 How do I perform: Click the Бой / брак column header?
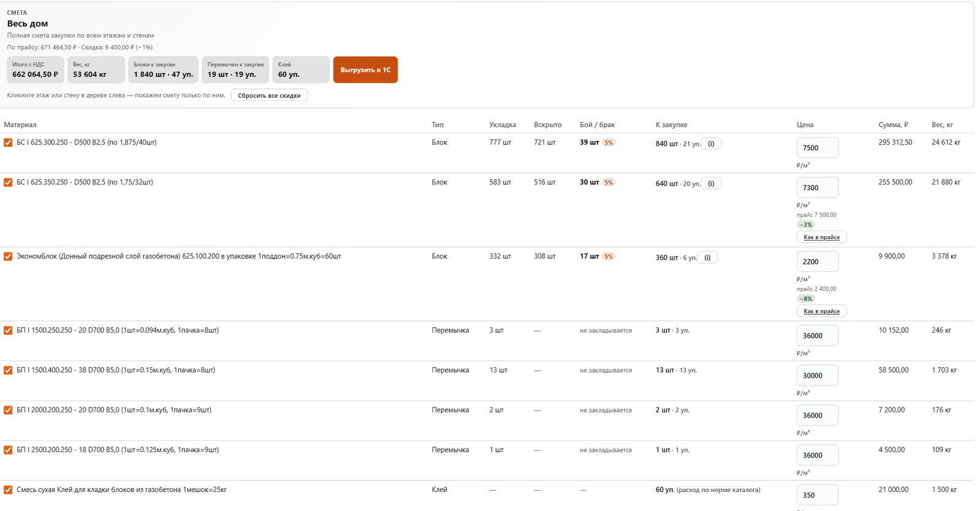point(597,125)
